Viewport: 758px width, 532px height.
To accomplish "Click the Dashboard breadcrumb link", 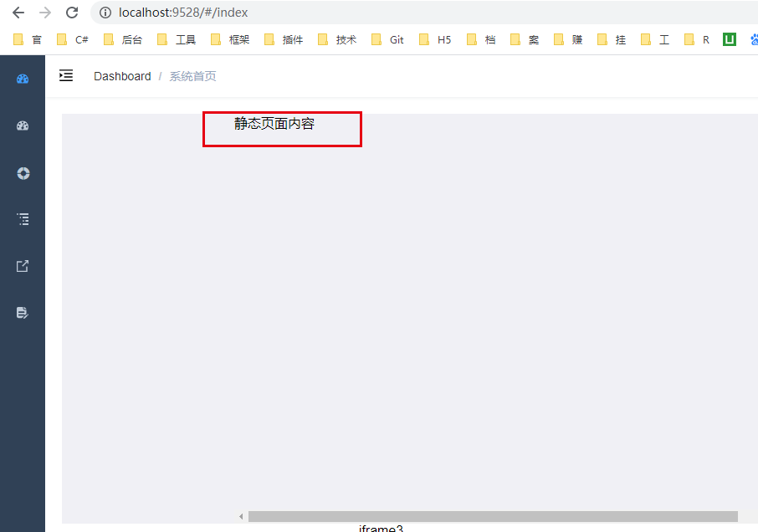I will click(122, 76).
